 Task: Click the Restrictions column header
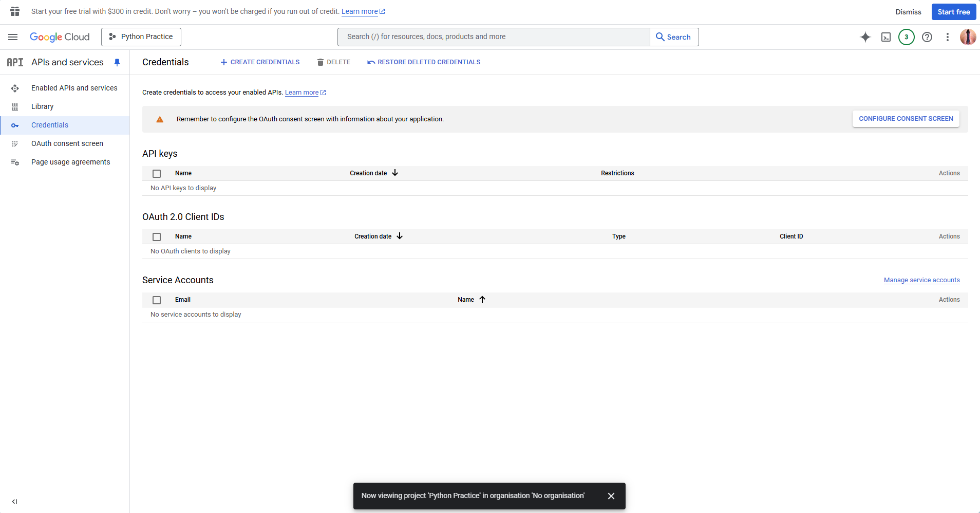click(617, 173)
